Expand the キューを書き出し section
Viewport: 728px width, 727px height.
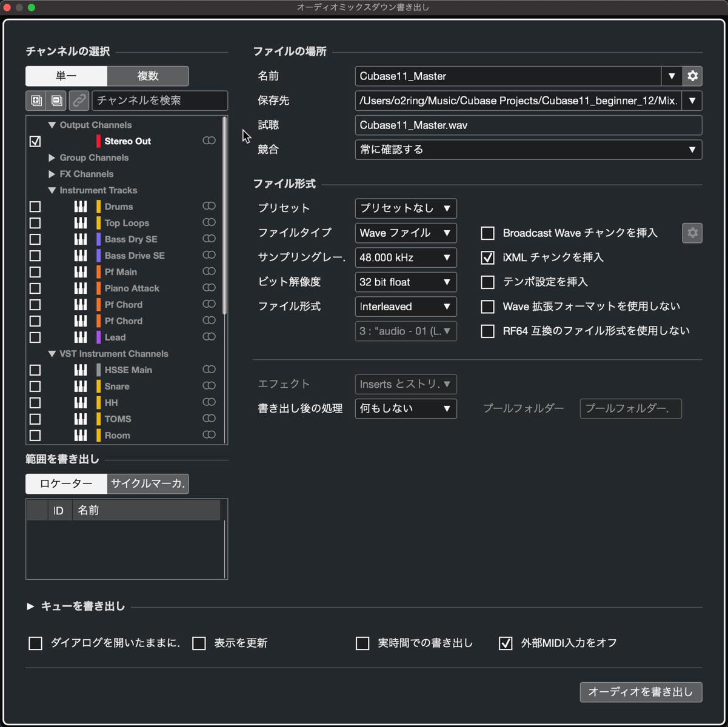(30, 606)
